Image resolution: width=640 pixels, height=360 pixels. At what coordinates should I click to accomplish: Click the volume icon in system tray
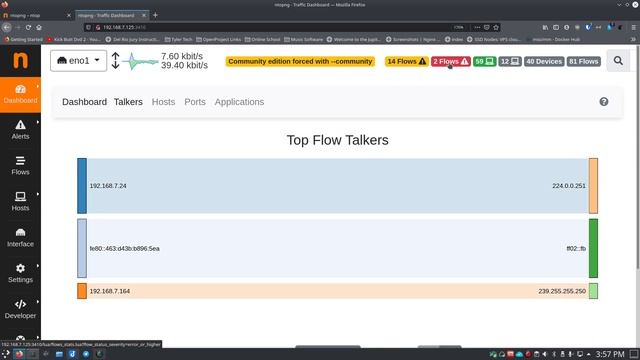(x=544, y=354)
